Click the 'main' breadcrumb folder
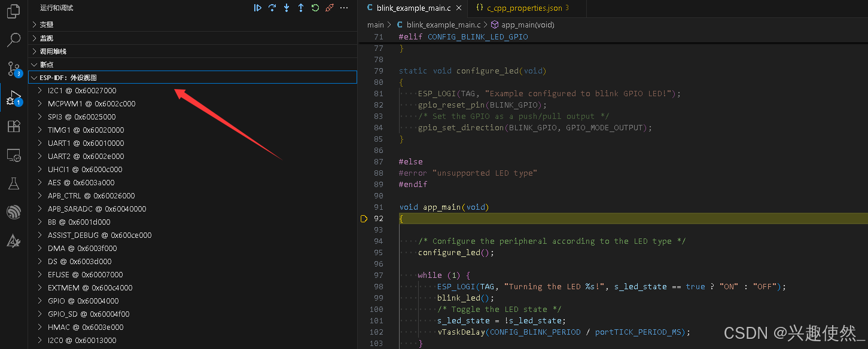Screen dimensions: 868x349 (376, 25)
